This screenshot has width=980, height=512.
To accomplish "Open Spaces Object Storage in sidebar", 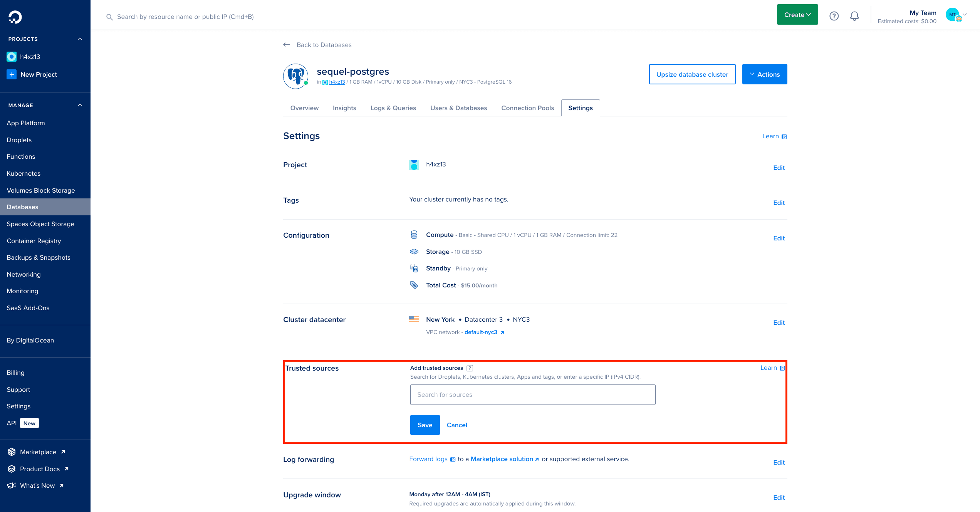I will [x=40, y=224].
